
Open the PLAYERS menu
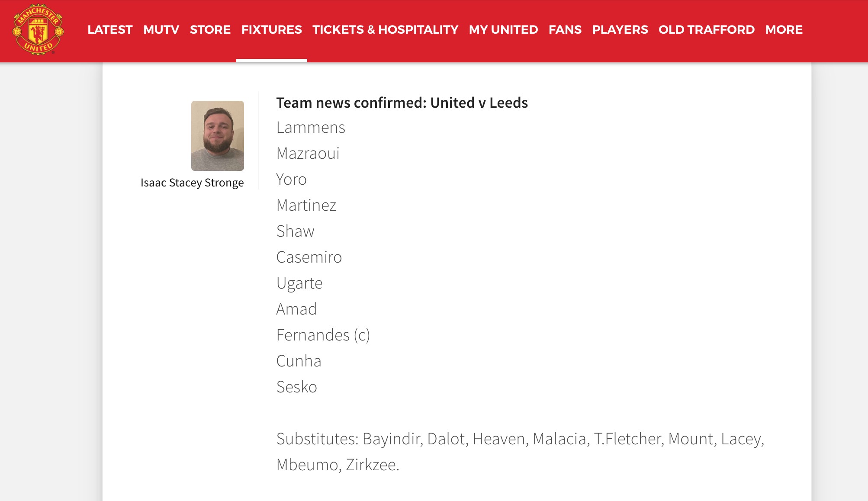point(620,29)
